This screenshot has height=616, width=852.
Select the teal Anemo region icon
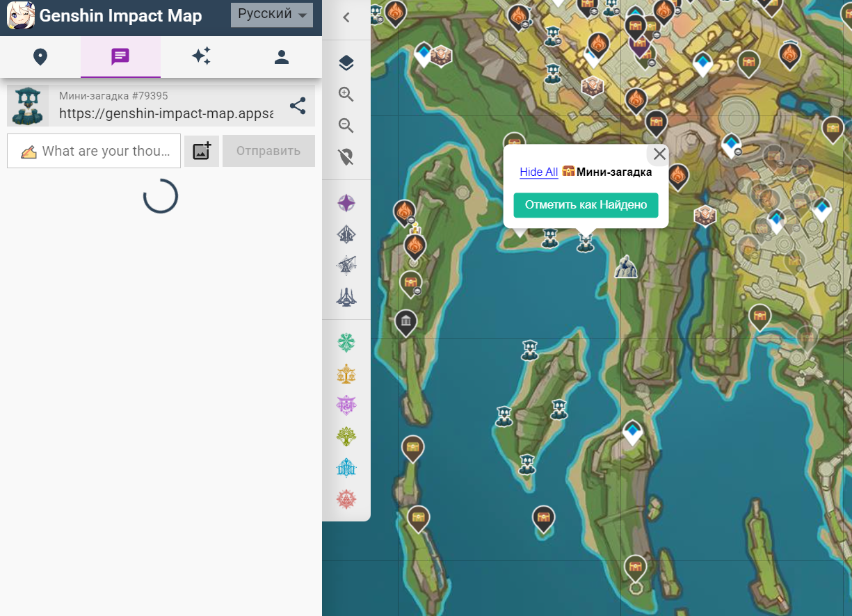[346, 343]
